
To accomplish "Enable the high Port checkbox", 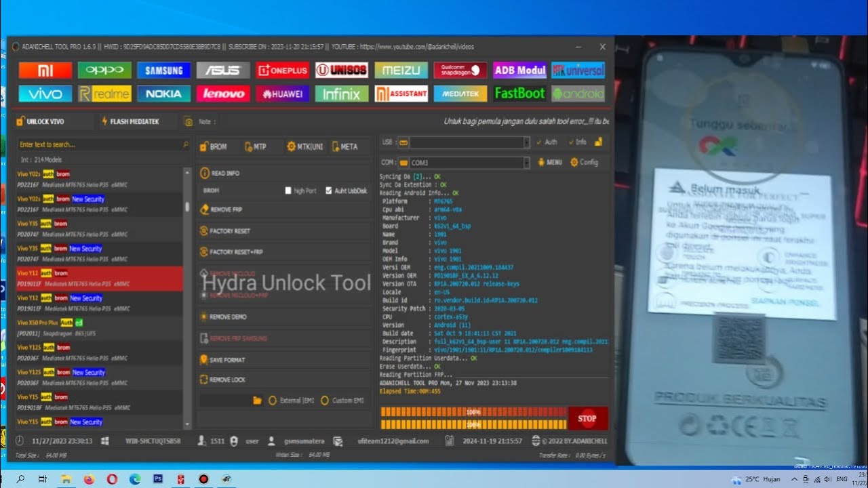I will 288,190.
